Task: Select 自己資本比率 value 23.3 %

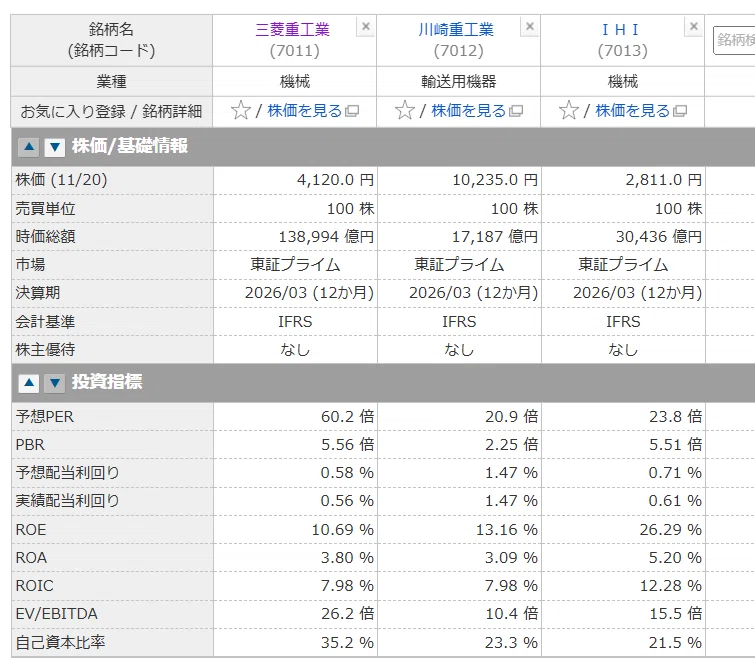Action: (511, 643)
